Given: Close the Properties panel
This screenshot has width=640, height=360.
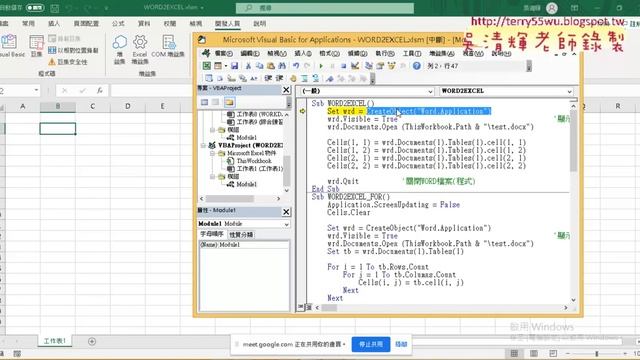Looking at the screenshot, I should click(286, 212).
